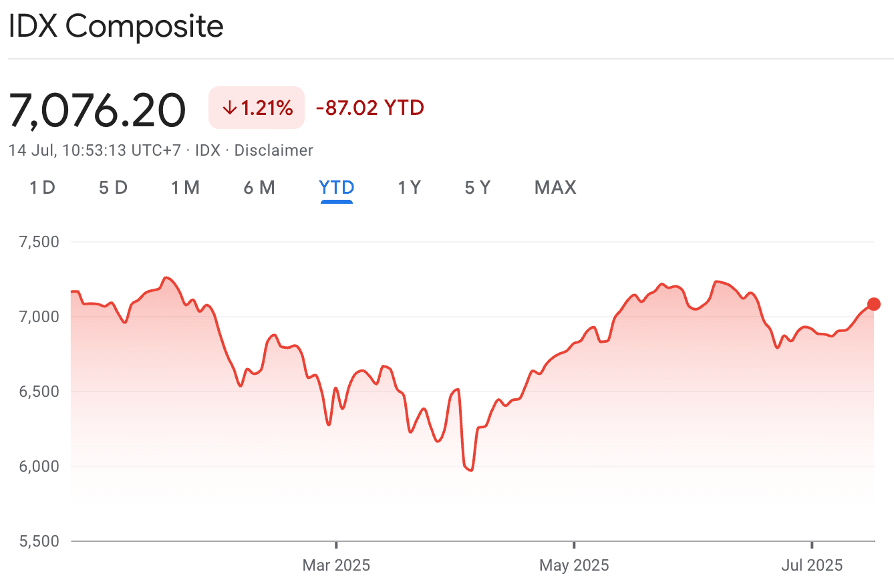Click the IDX Composite heading

click(x=116, y=27)
